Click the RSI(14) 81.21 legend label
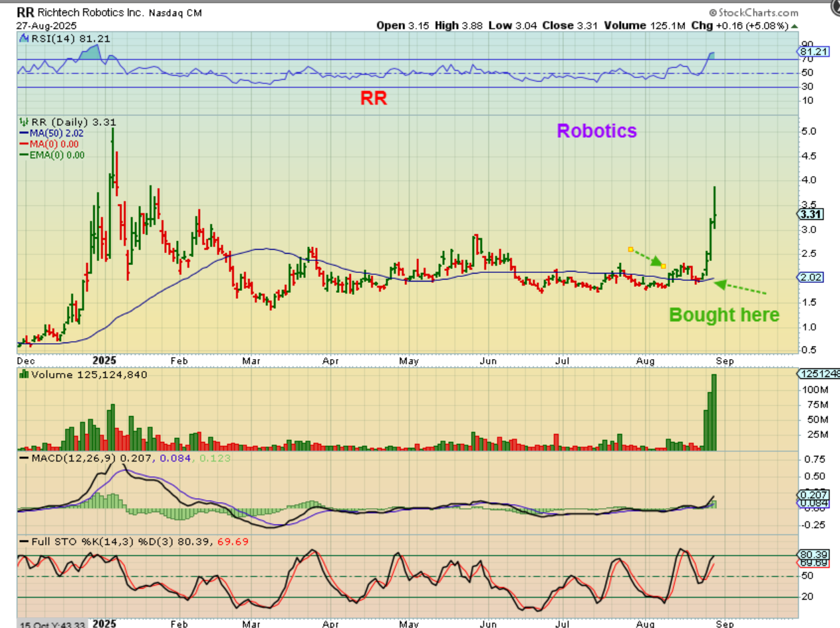This screenshot has height=628, width=840. 70,38
